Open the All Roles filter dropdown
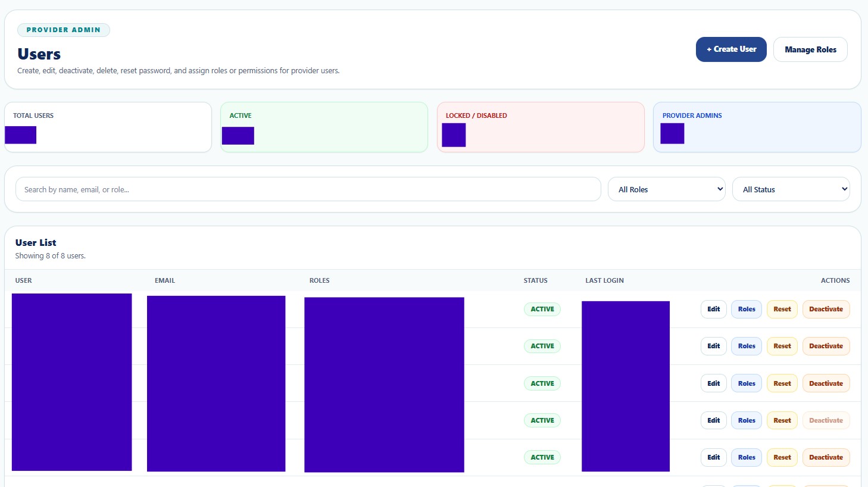 coord(667,189)
